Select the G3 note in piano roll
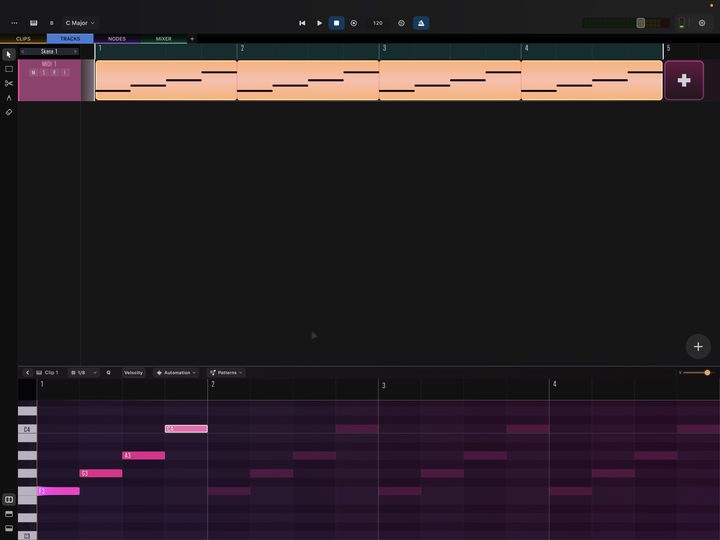The image size is (720, 540). 101,473
